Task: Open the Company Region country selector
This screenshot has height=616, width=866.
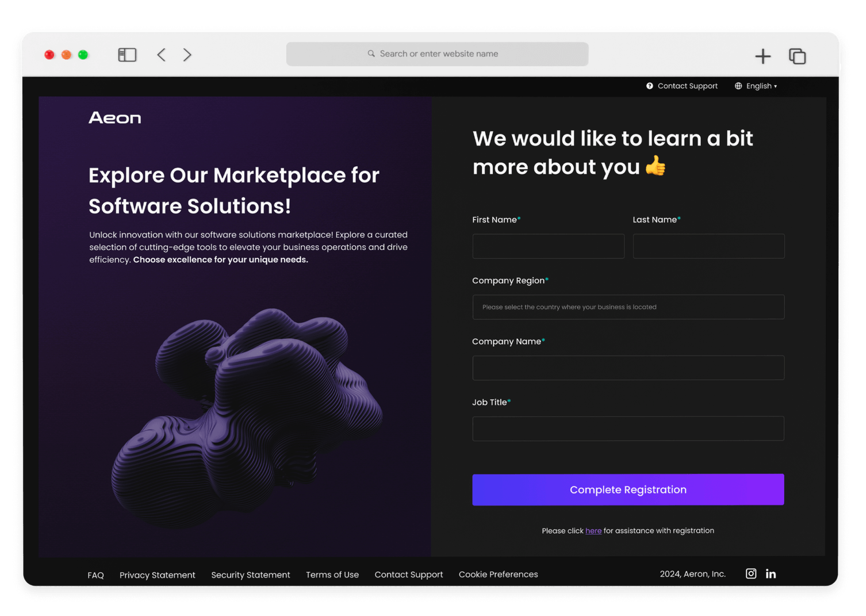Action: 629,307
